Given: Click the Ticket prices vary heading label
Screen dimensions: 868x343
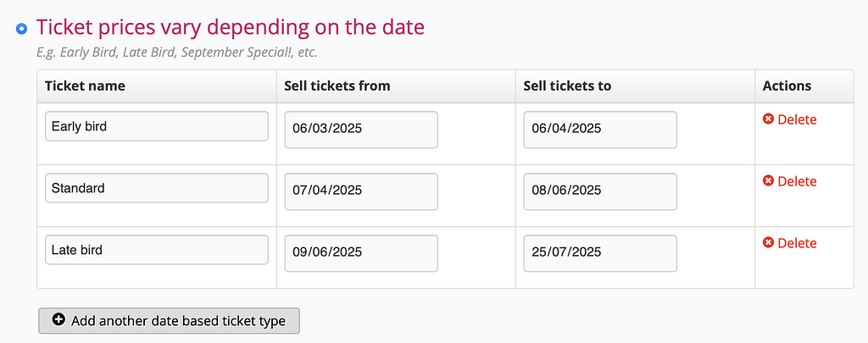Looking at the screenshot, I should point(231,27).
